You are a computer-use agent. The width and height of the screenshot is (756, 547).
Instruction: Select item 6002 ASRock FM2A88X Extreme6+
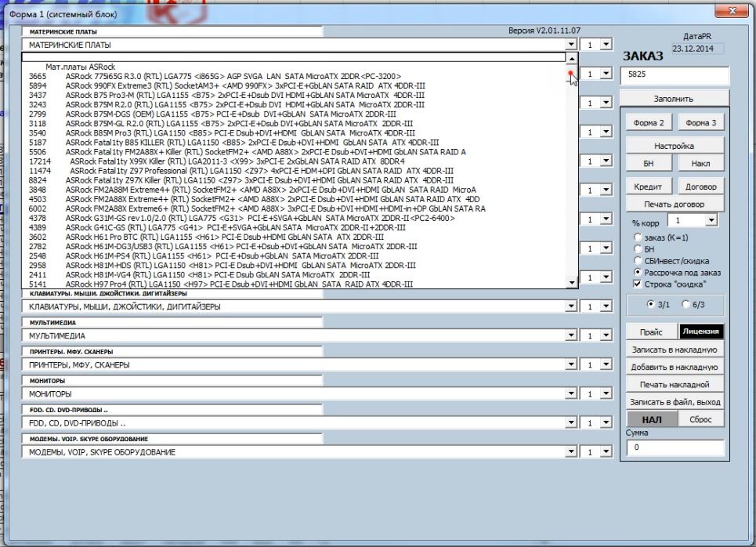(293, 208)
